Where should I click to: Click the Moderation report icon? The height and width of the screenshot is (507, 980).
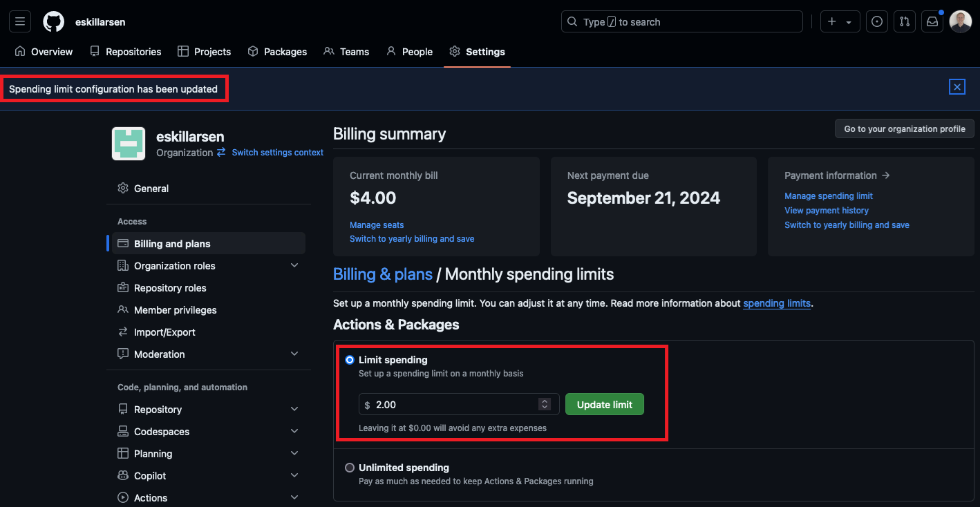click(123, 354)
